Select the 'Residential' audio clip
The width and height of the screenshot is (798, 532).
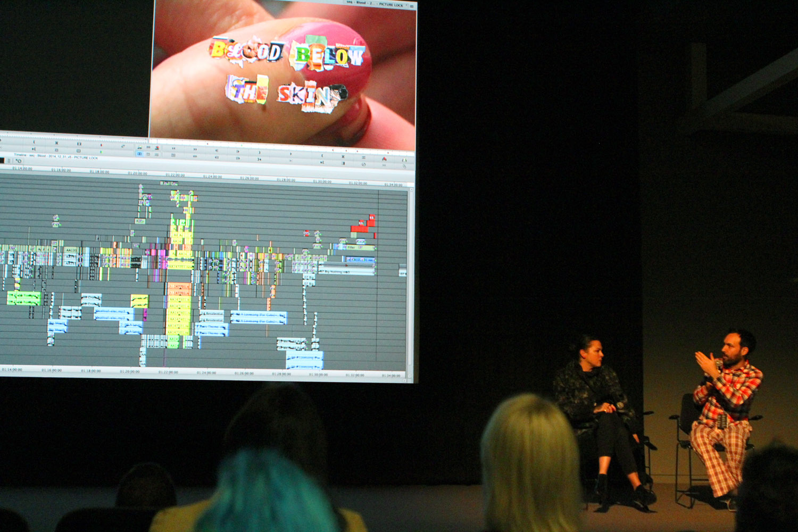[x=211, y=317]
